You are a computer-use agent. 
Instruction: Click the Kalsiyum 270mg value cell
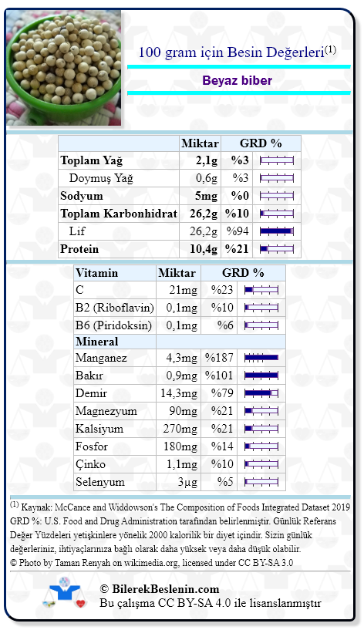(179, 429)
